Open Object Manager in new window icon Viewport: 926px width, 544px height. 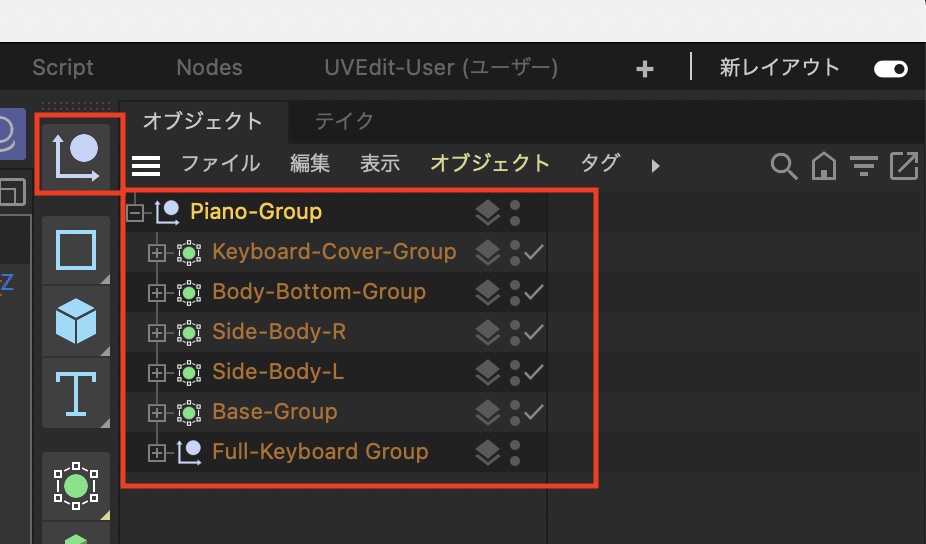coord(903,165)
